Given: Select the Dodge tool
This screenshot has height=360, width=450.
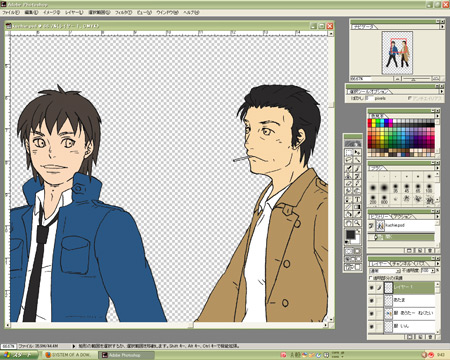Looking at the screenshot, I should (x=357, y=190).
